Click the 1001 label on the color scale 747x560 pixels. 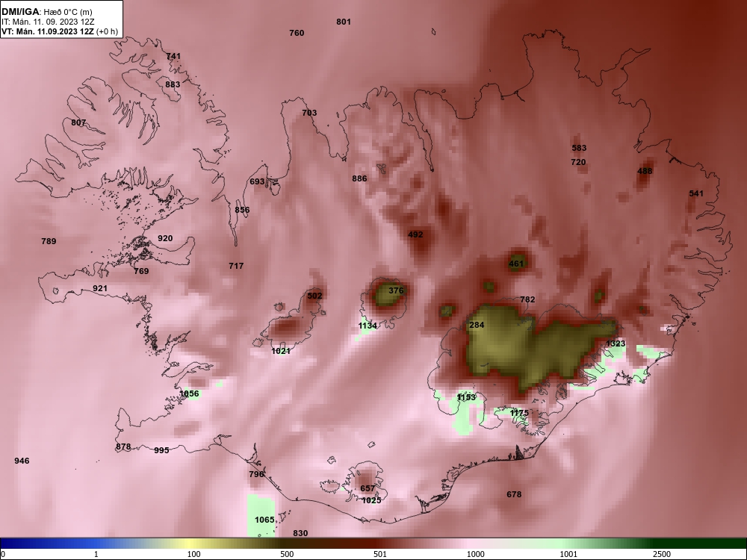[x=568, y=554]
